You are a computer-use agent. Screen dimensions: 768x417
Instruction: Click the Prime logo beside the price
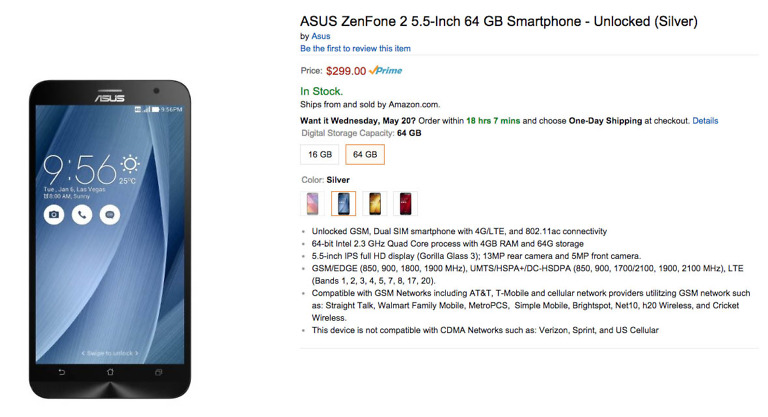click(386, 71)
